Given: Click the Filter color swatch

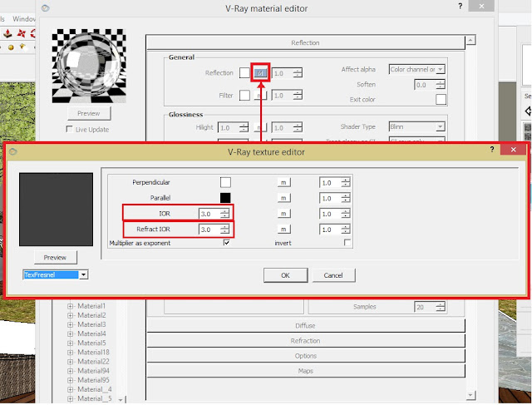Looking at the screenshot, I should 244,95.
